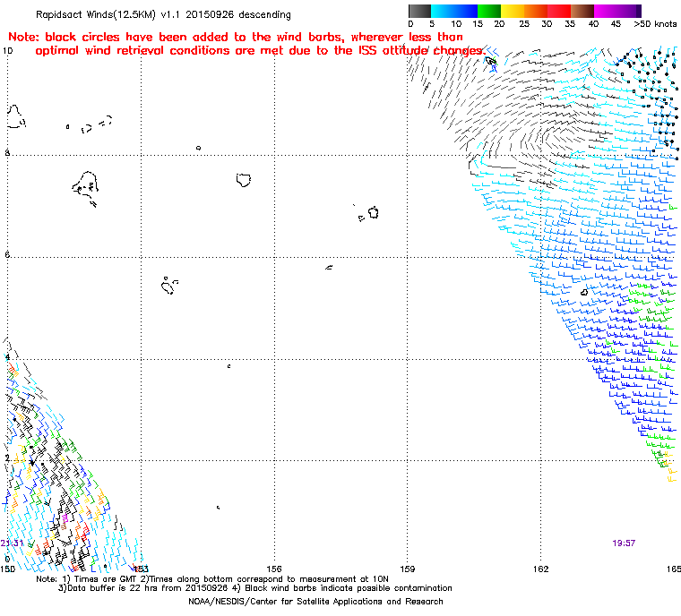Viewport: 681px width, 616px height.
Task: Click the purple '19:57' swath time stamp
Action: pyautogui.click(x=624, y=543)
